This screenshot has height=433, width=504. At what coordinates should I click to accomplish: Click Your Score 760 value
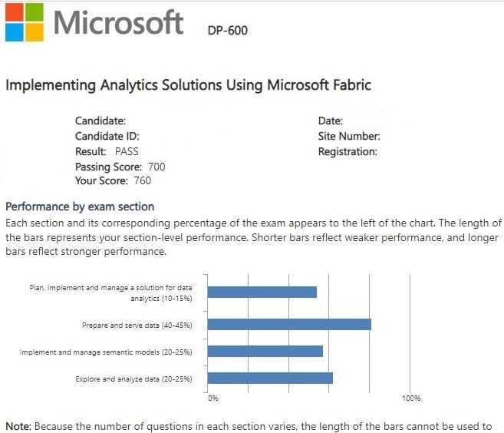pyautogui.click(x=143, y=181)
